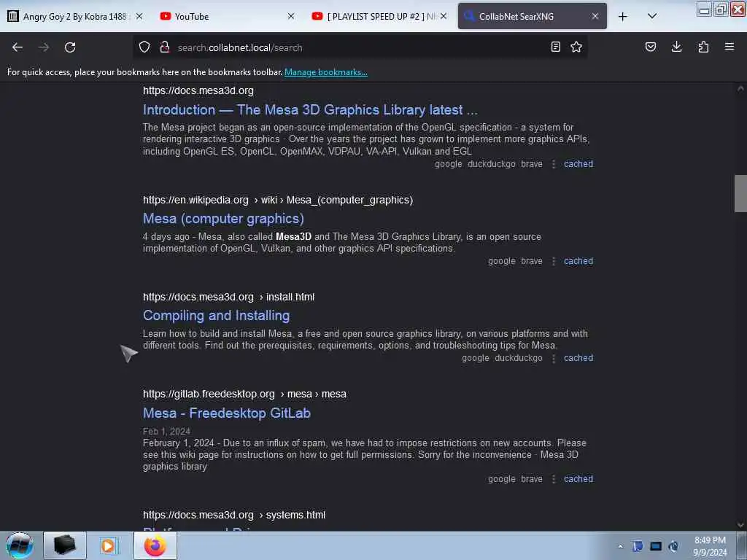Viewport: 747px width, 560px height.
Task: Open the Pocket save icon
Action: point(651,47)
